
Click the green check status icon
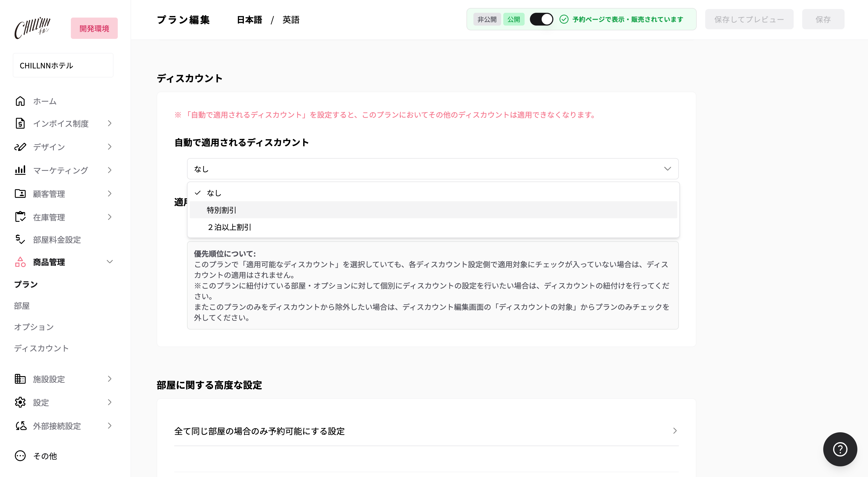tap(564, 19)
